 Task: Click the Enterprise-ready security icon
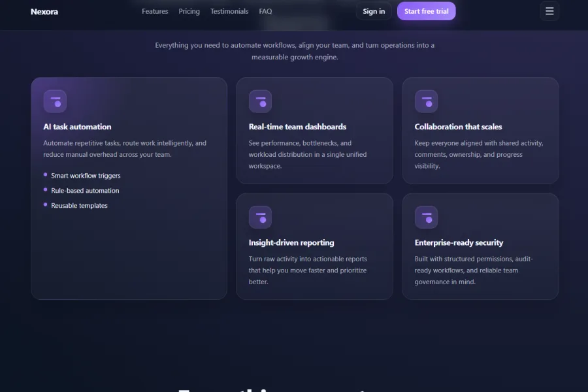click(x=426, y=217)
